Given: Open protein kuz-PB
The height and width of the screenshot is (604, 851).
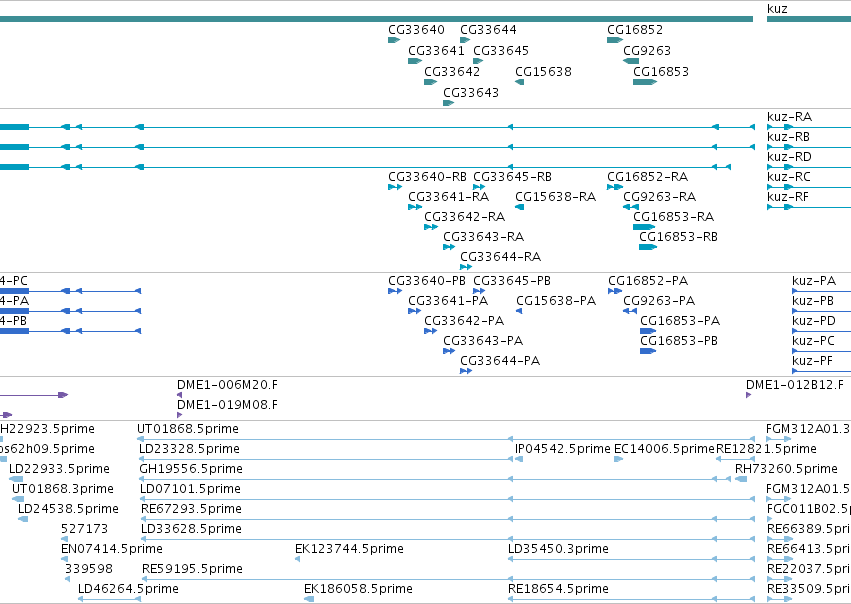Looking at the screenshot, I should coord(813,301).
